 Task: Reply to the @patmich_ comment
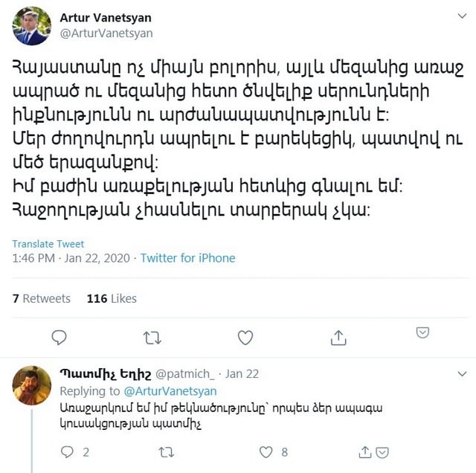pyautogui.click(x=67, y=451)
